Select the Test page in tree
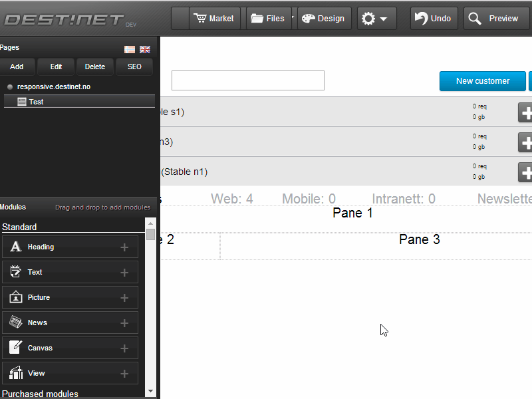Image resolution: width=532 pixels, height=399 pixels. [x=37, y=102]
